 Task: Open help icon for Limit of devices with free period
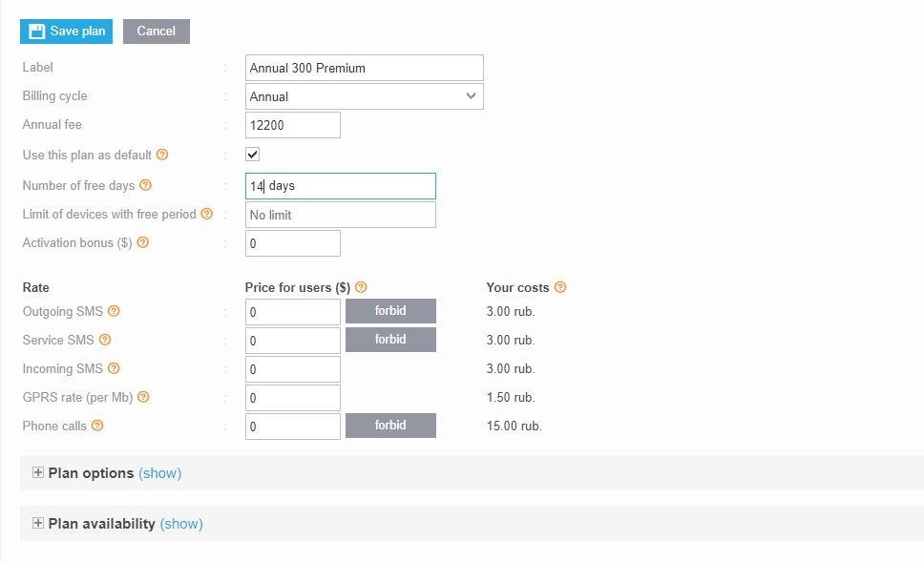tap(207, 213)
